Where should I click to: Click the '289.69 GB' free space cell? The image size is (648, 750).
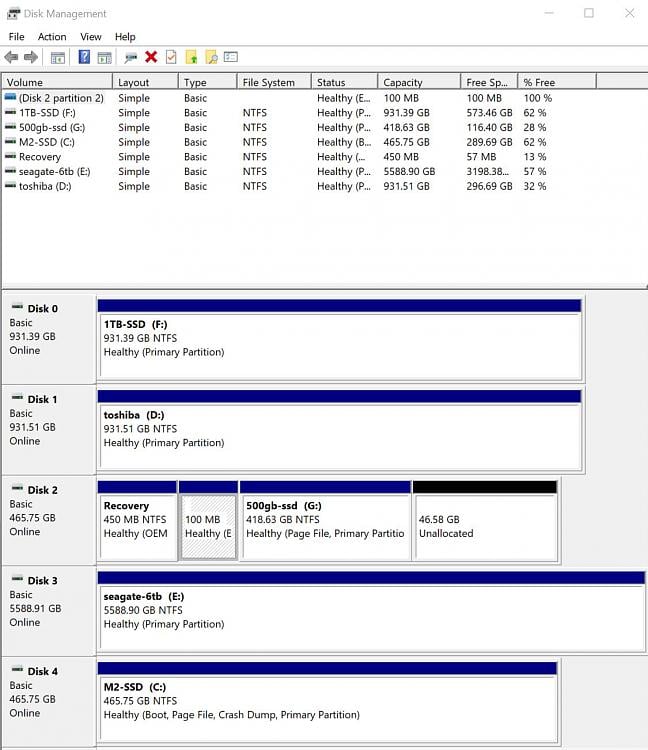click(x=489, y=142)
